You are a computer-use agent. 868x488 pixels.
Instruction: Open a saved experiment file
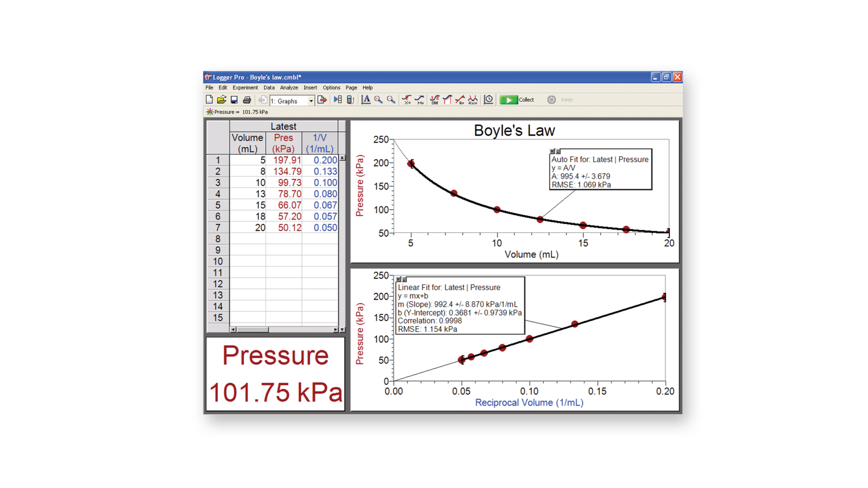pos(222,100)
